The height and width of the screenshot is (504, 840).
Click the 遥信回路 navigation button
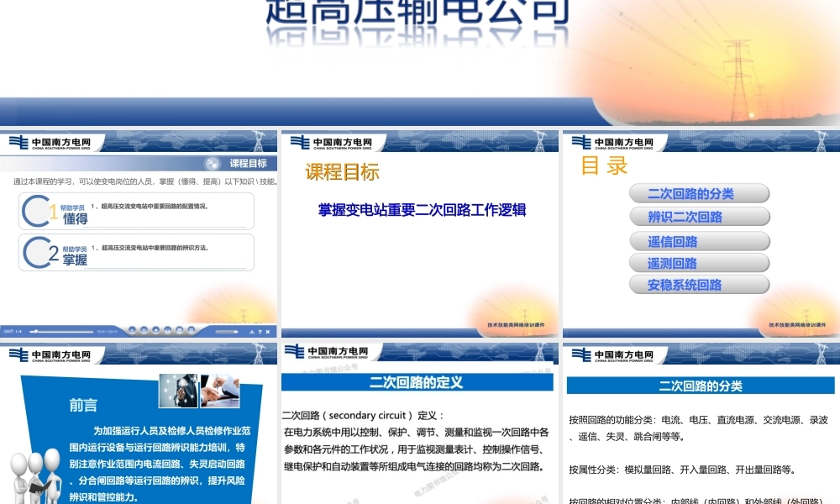700,239
